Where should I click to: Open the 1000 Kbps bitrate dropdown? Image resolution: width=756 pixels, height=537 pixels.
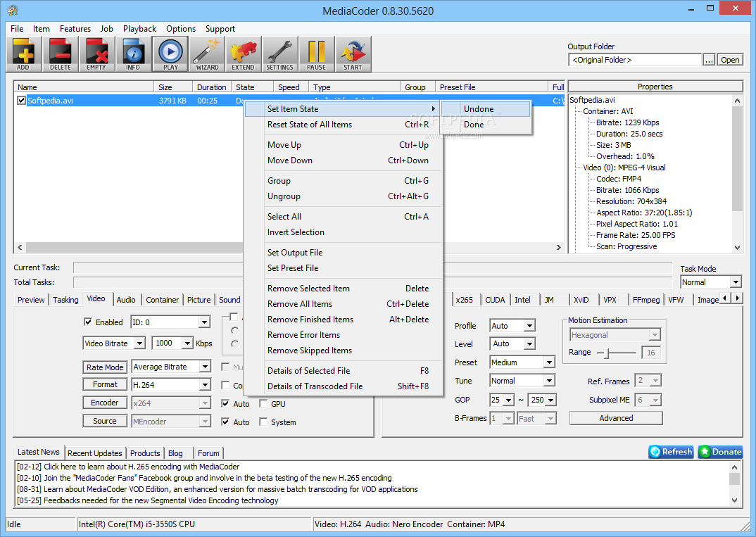point(187,343)
